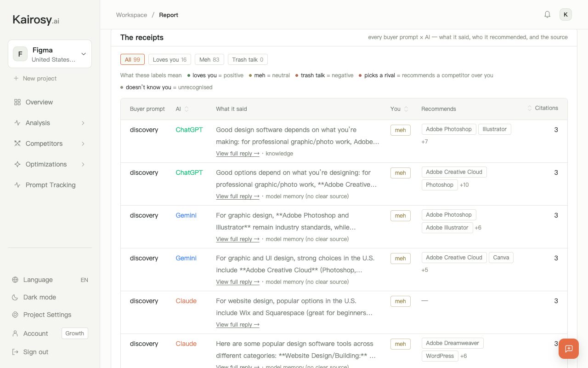Viewport: 588px width, 368px height.
Task: Click the Project Settings gear icon
Action: pyautogui.click(x=15, y=315)
